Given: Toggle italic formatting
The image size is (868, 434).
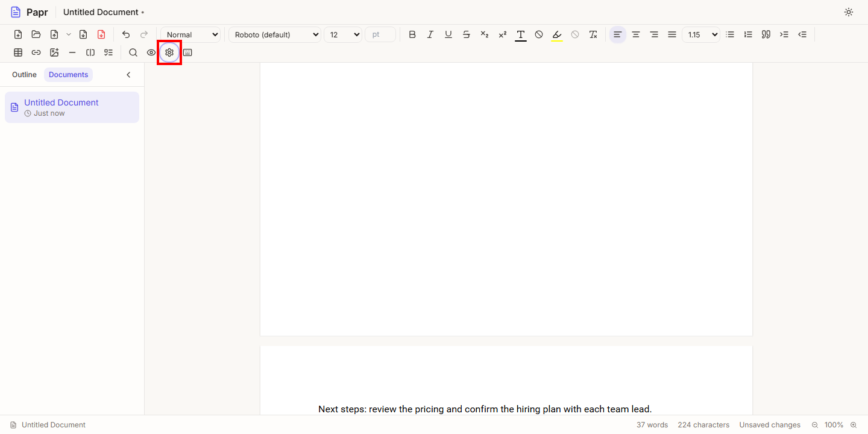Looking at the screenshot, I should click(x=430, y=34).
